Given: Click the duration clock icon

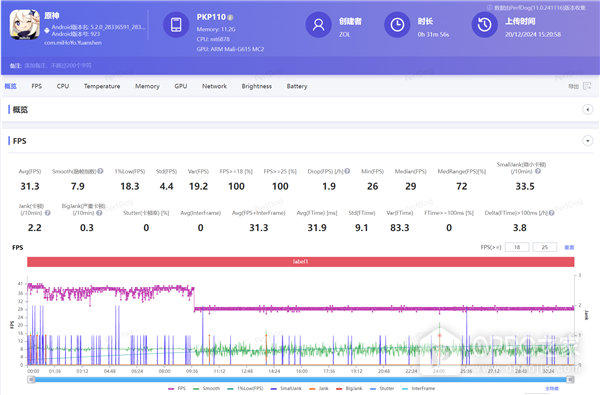Looking at the screenshot, I should [397, 25].
